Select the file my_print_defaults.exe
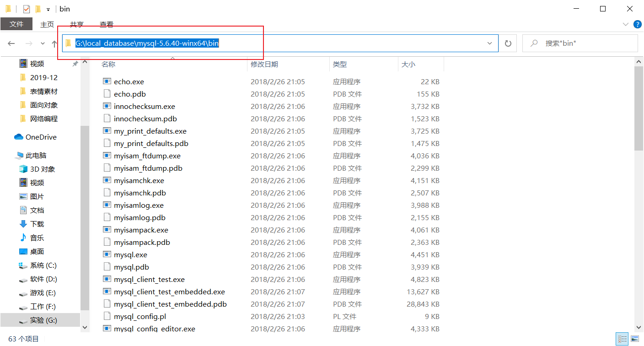644x346 pixels. [x=150, y=131]
